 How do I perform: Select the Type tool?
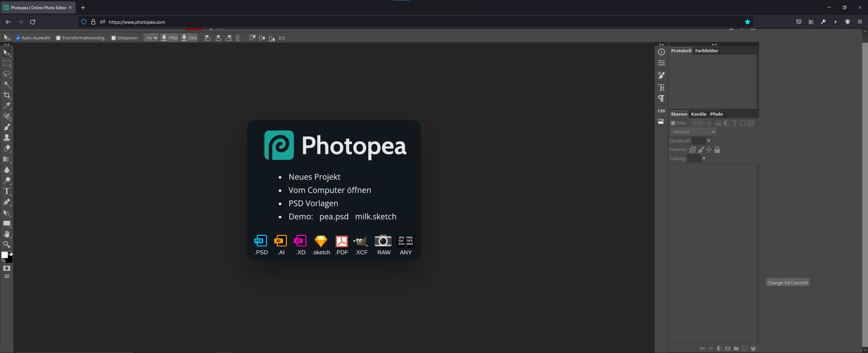(7, 191)
